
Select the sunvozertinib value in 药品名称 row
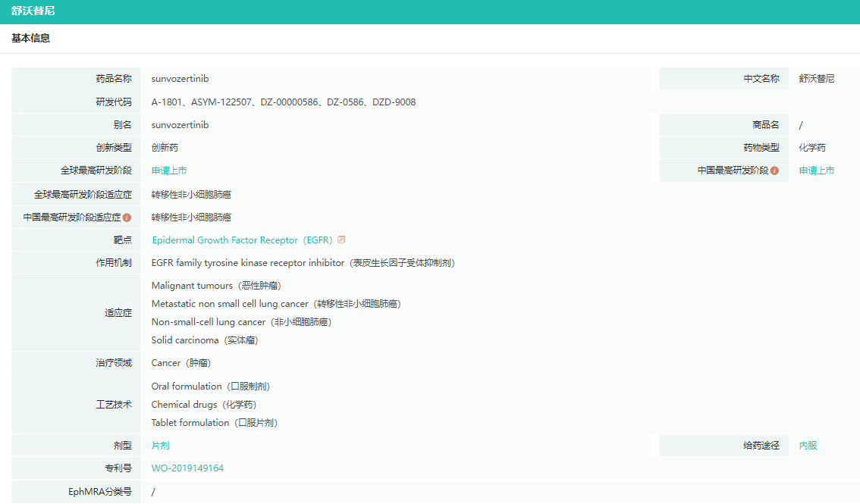180,79
